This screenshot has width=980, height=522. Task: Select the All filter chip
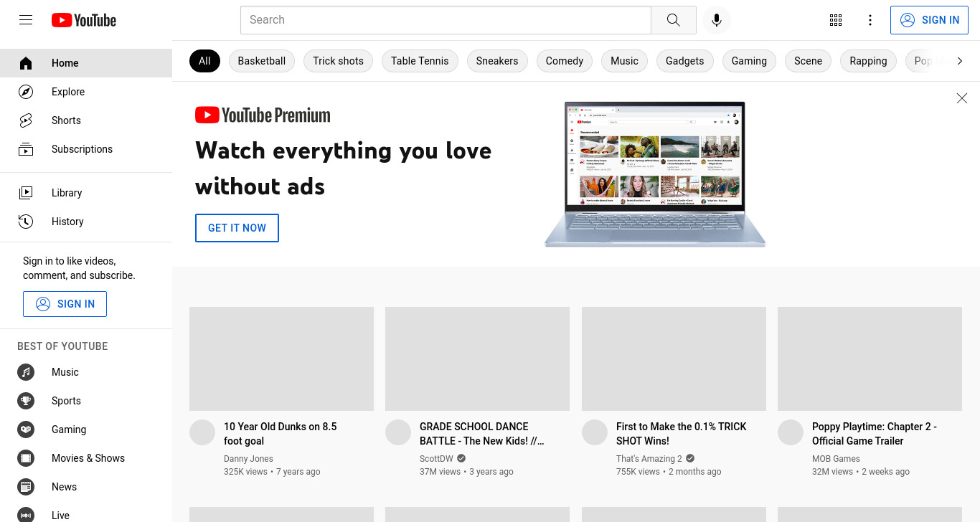point(204,61)
